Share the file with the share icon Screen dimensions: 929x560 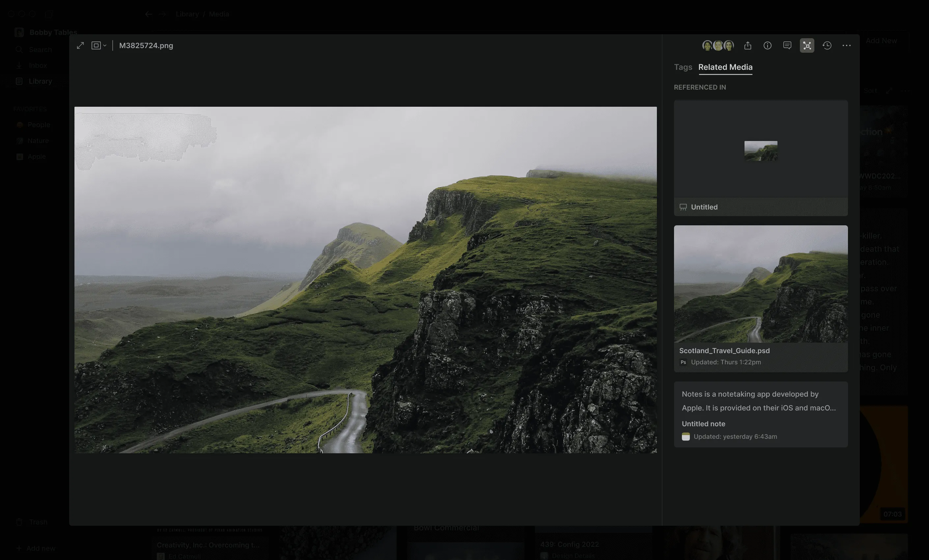click(748, 46)
